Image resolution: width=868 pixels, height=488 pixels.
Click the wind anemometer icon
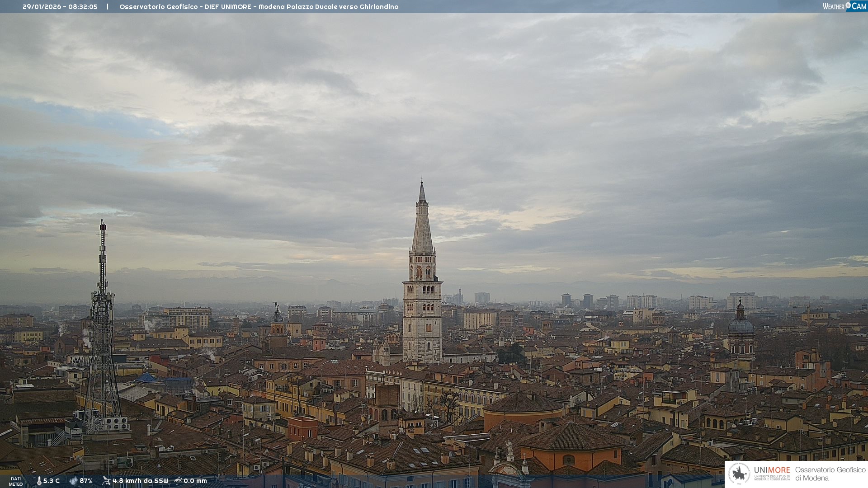[x=106, y=481]
